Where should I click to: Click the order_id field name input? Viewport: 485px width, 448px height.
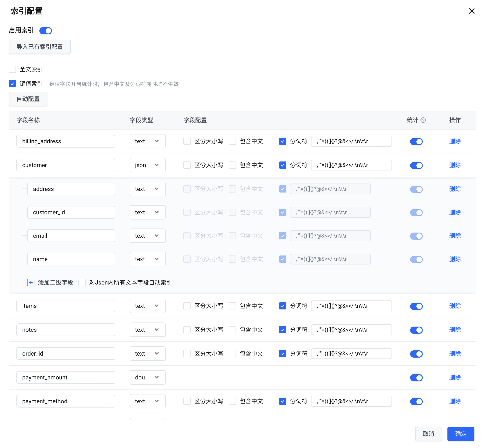pos(66,354)
